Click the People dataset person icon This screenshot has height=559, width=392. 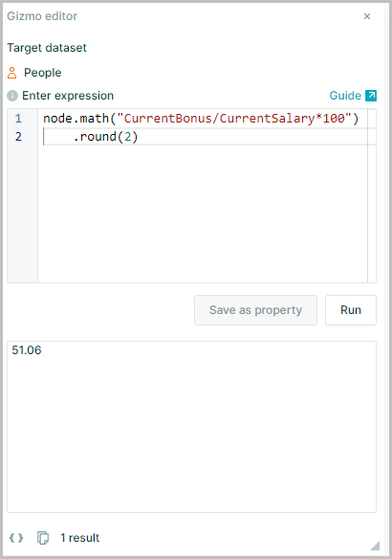tap(12, 73)
